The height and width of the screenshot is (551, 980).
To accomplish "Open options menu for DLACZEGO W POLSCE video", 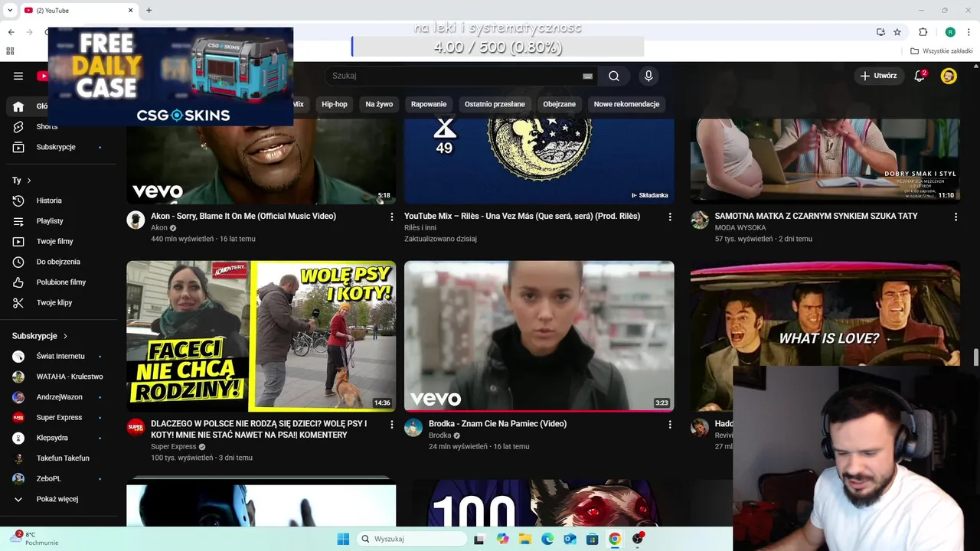I will coord(392,425).
